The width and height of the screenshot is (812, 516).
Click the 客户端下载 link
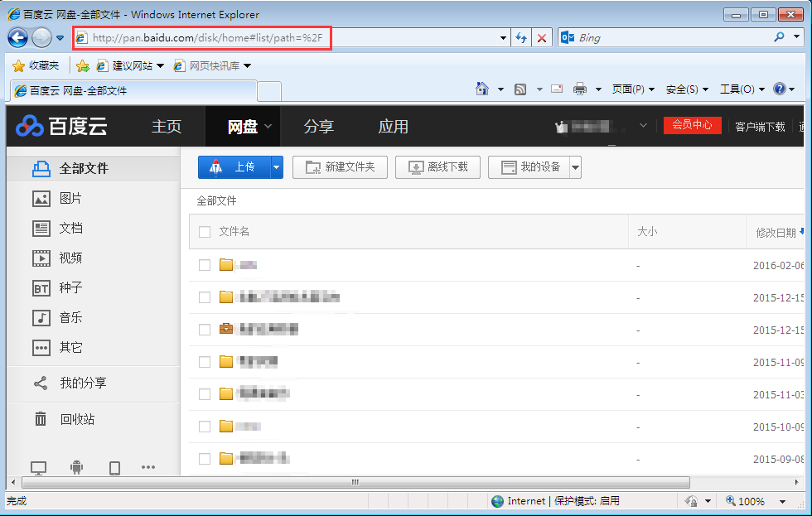tap(760, 127)
